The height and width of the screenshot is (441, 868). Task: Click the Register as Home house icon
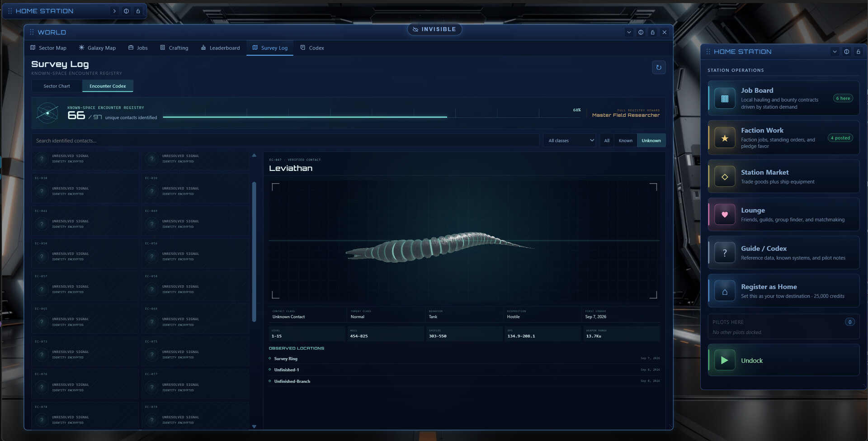[725, 291]
